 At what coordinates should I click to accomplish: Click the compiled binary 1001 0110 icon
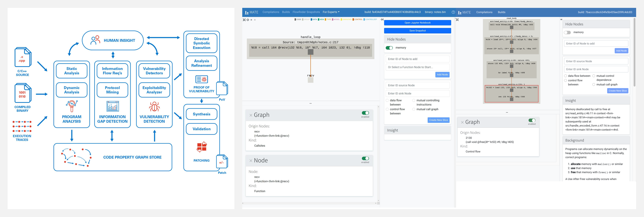23,93
